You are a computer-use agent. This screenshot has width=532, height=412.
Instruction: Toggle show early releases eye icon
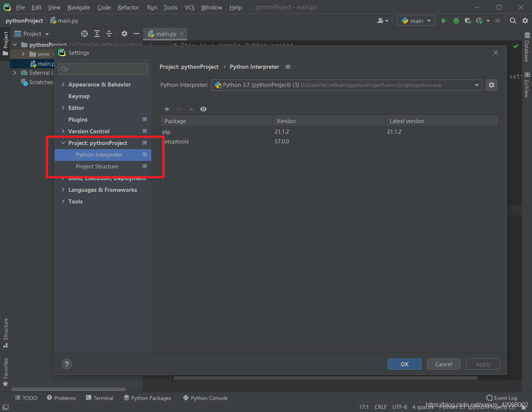[203, 109]
